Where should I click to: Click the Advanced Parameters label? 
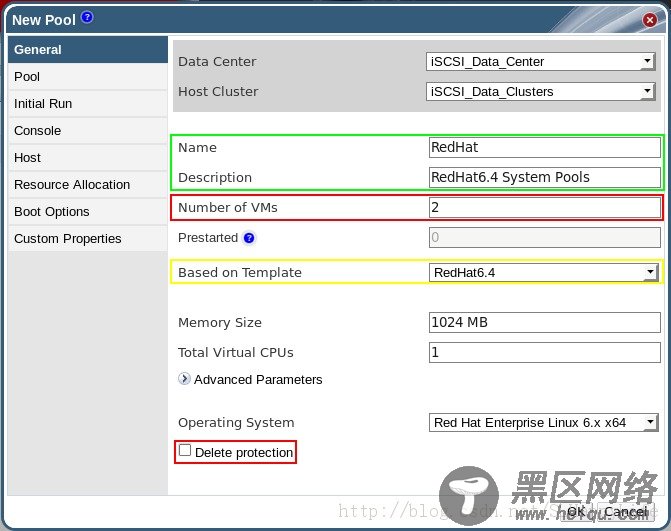pyautogui.click(x=258, y=380)
